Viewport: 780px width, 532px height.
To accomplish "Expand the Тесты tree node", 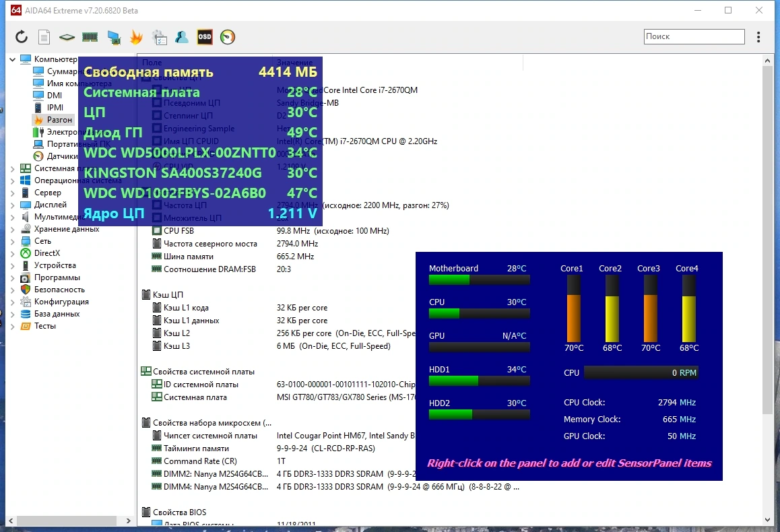I will pos(12,326).
